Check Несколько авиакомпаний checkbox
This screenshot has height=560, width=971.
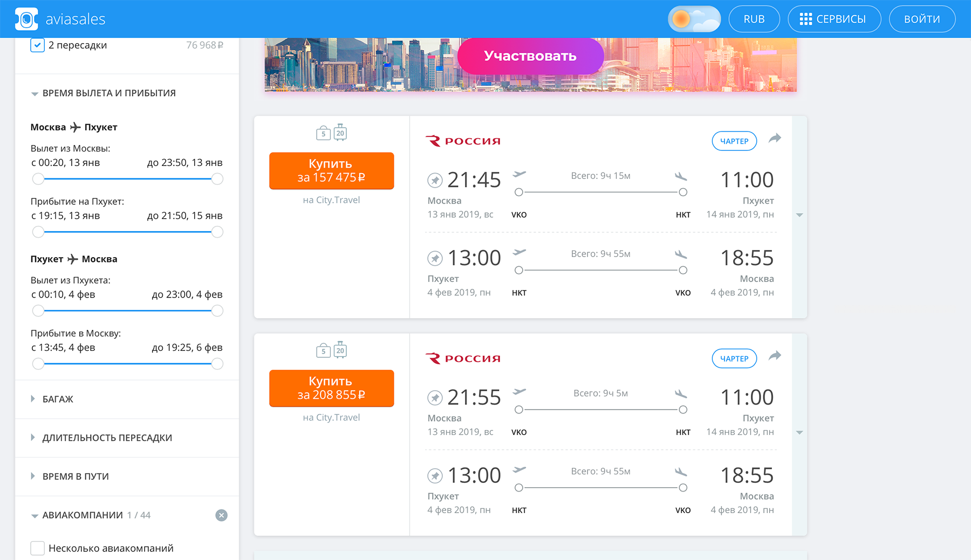[37, 548]
